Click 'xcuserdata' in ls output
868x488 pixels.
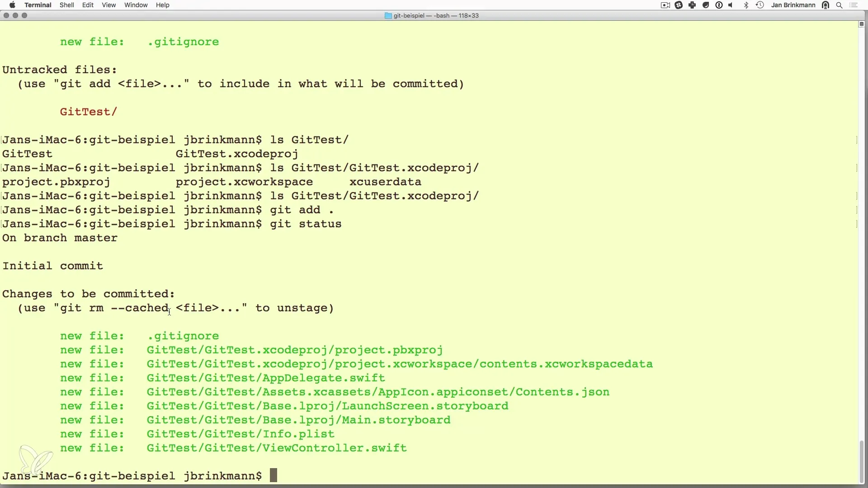(385, 182)
